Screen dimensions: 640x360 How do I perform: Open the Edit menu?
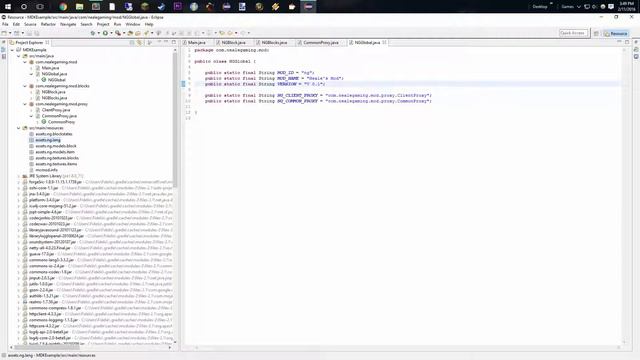point(16,24)
